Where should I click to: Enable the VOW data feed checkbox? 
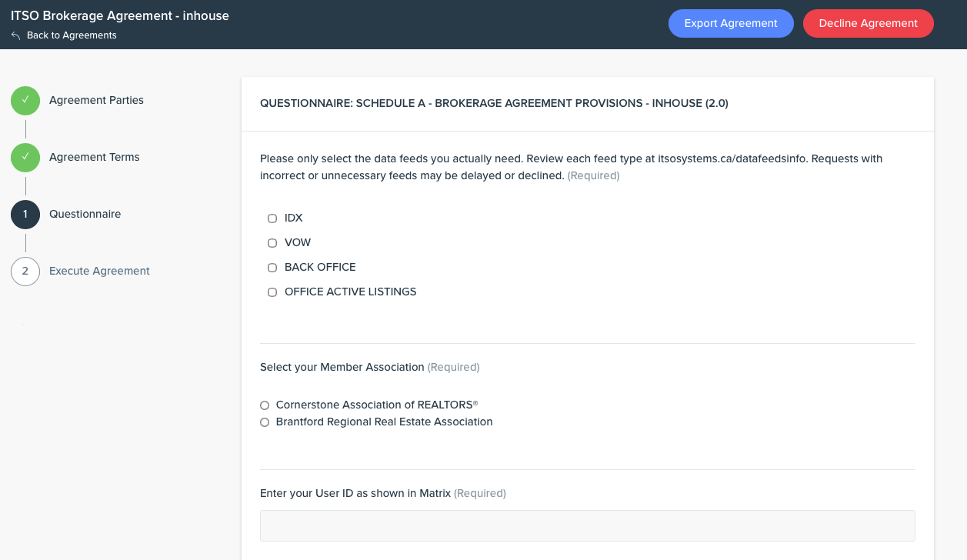coord(272,243)
